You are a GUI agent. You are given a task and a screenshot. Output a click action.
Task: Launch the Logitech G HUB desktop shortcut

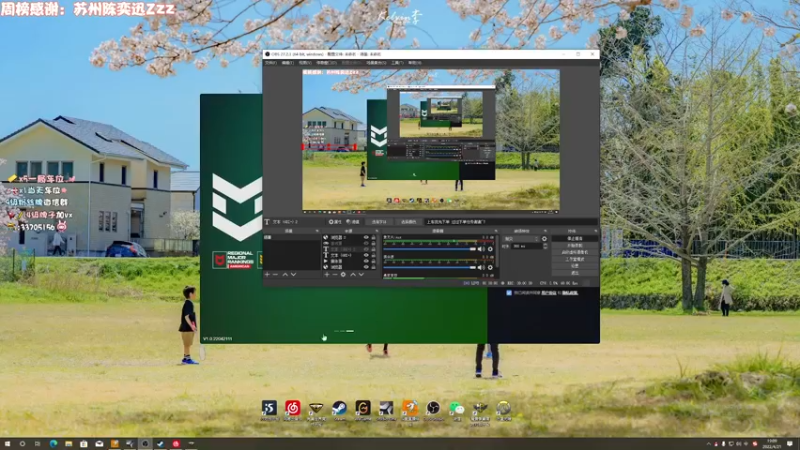[x=363, y=408]
